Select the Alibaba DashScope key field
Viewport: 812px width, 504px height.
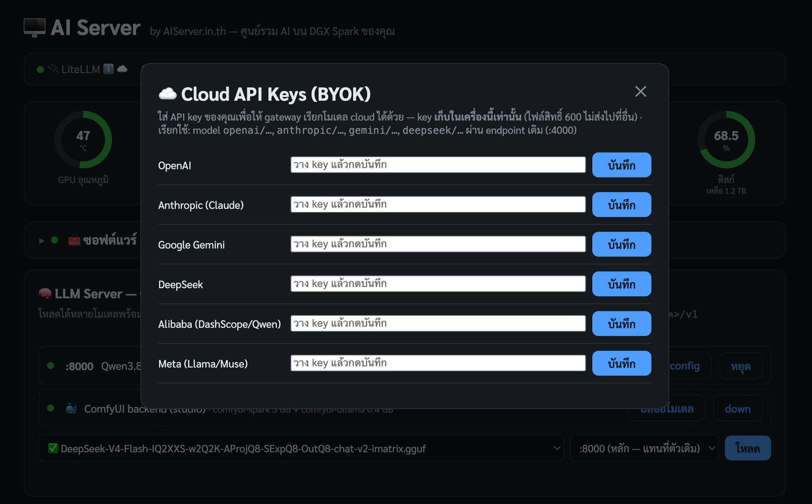pyautogui.click(x=438, y=323)
